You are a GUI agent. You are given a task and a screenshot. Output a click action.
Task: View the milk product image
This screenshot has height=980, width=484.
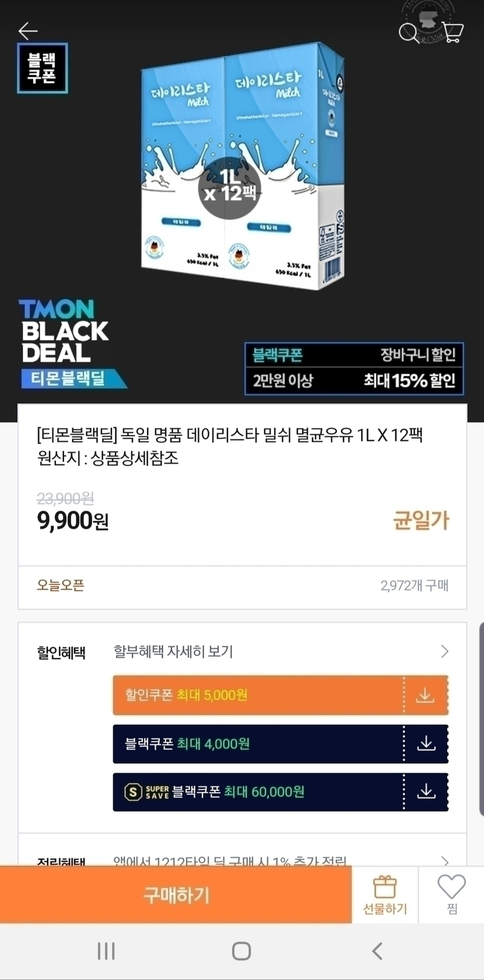(242, 166)
